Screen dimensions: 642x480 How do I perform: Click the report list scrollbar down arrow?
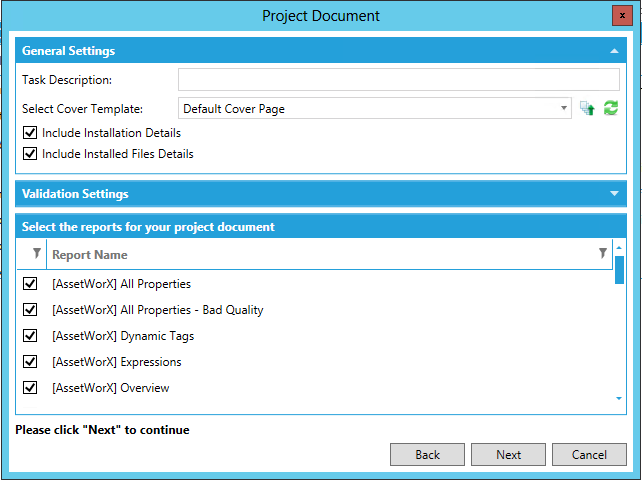point(619,399)
